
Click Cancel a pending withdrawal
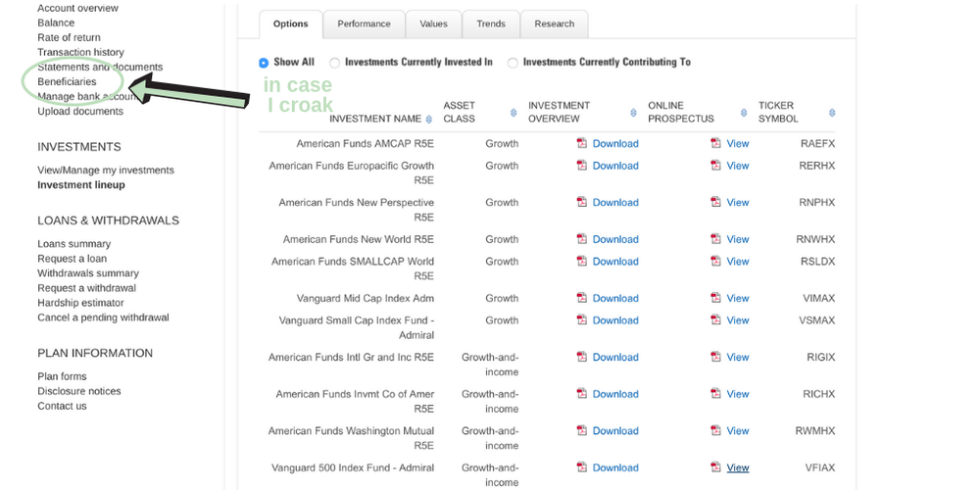pos(103,317)
